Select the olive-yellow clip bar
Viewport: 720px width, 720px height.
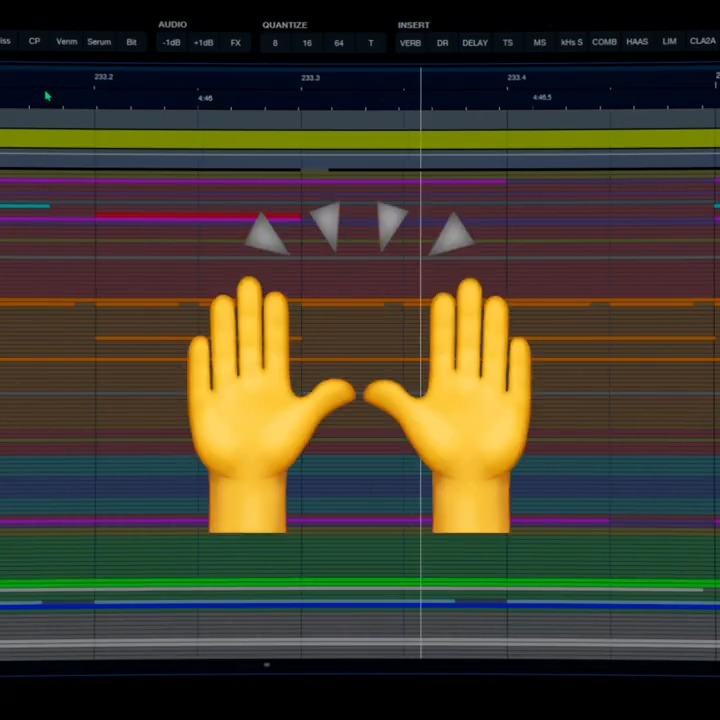pos(360,139)
